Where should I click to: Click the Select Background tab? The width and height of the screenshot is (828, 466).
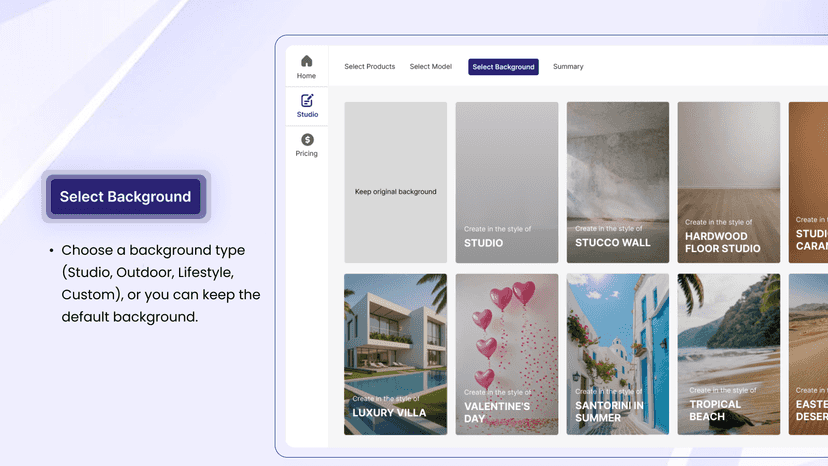[503, 67]
